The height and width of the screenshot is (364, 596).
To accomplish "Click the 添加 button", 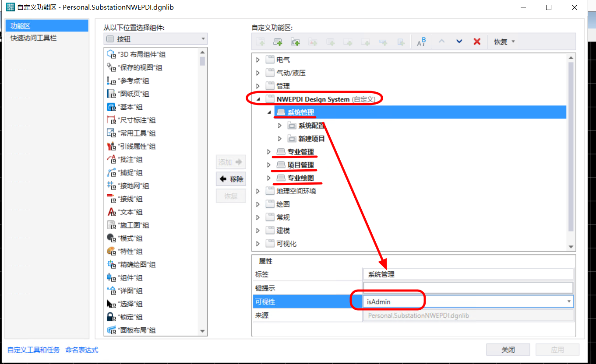I will click(x=231, y=162).
